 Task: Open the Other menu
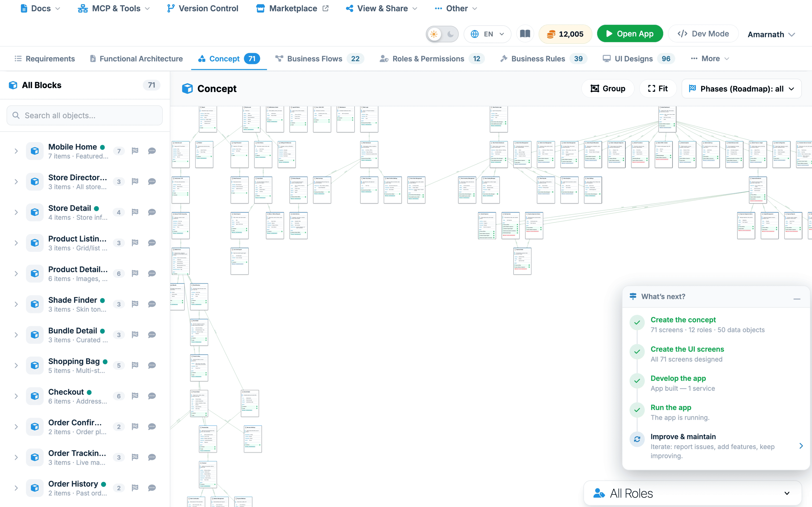tap(456, 8)
